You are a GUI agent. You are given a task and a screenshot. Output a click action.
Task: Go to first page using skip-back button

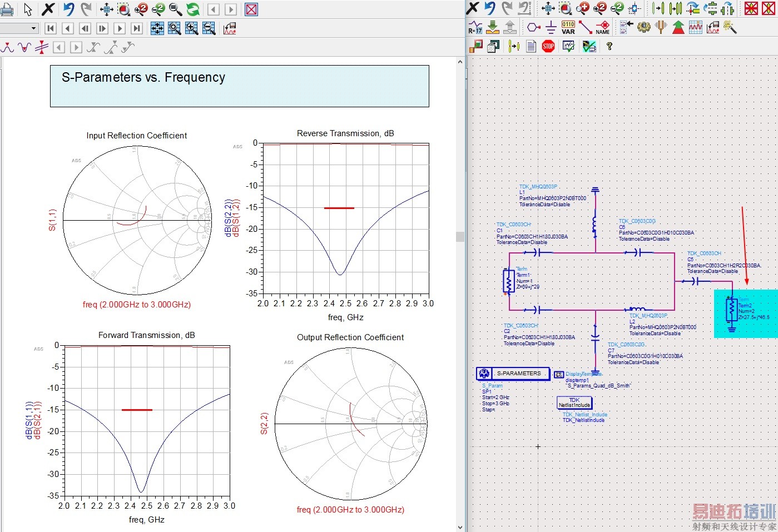pyautogui.click(x=51, y=28)
